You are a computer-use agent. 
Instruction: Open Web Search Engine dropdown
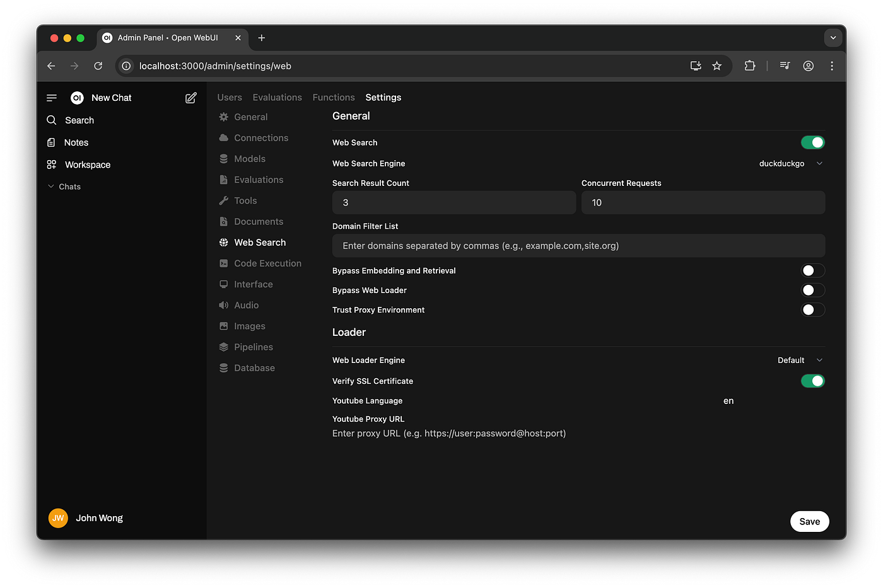tap(790, 163)
